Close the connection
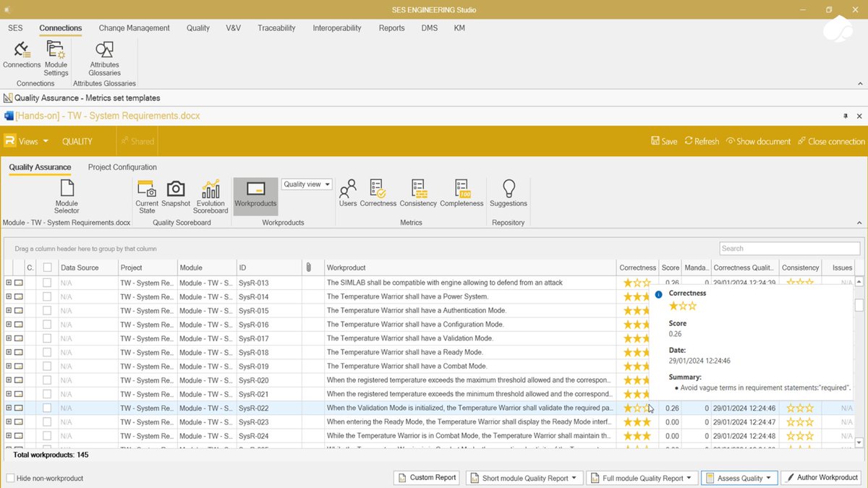 click(831, 141)
